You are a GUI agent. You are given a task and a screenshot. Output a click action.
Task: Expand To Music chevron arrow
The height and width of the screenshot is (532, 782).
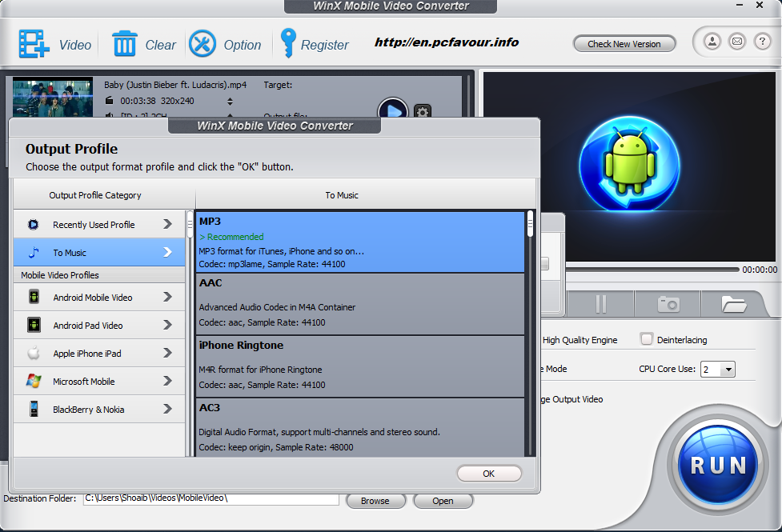[x=167, y=252]
